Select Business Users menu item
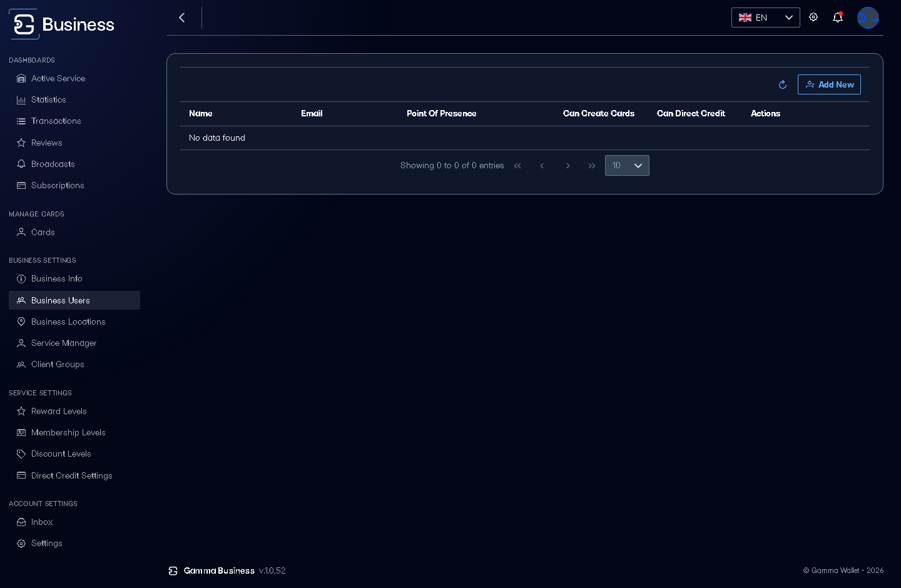The image size is (901, 588). coord(74,300)
